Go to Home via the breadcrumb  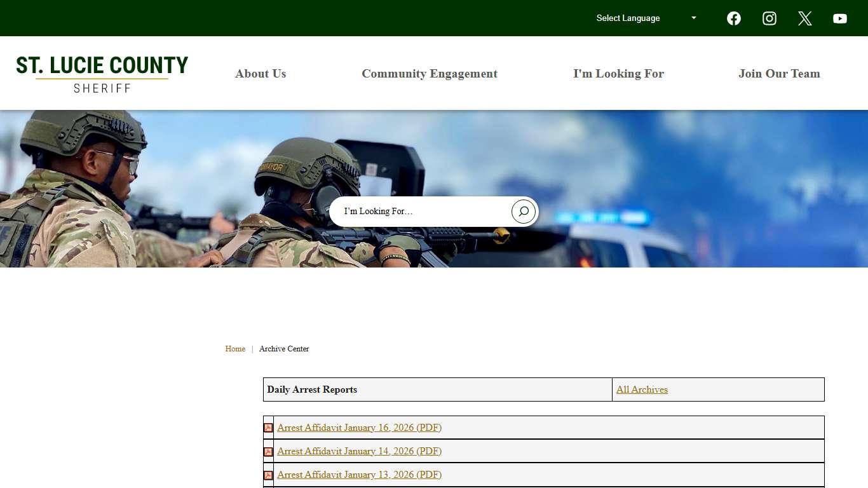coord(235,348)
